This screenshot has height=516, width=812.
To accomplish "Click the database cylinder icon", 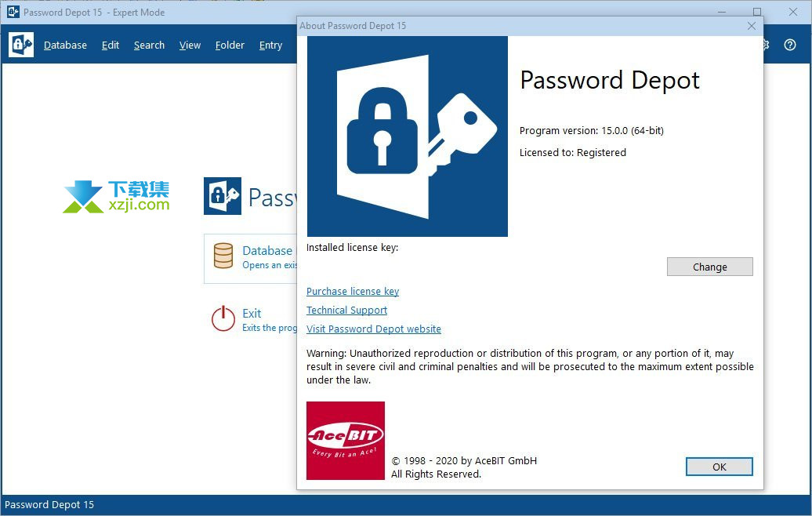I will coord(223,256).
